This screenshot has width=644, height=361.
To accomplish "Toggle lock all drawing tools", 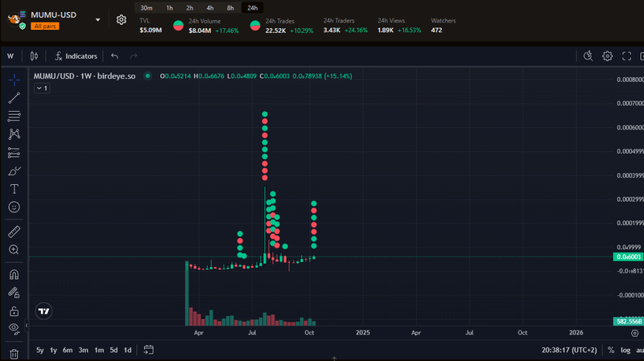I will point(14,311).
